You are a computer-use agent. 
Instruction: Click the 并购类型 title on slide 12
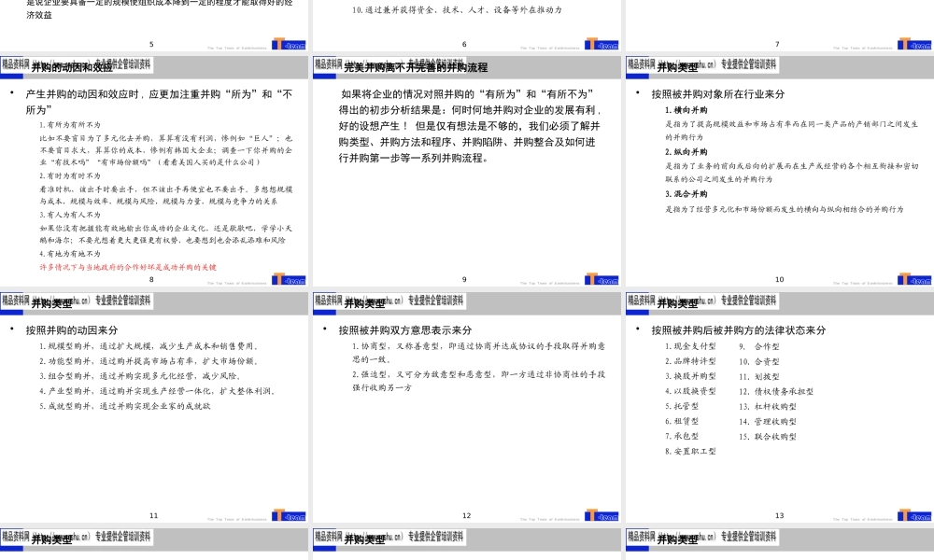(x=364, y=304)
